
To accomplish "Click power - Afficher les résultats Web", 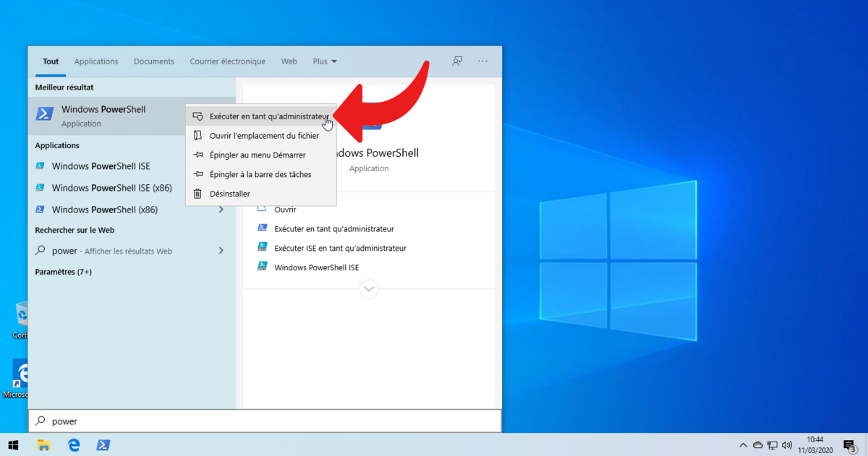I will [112, 251].
